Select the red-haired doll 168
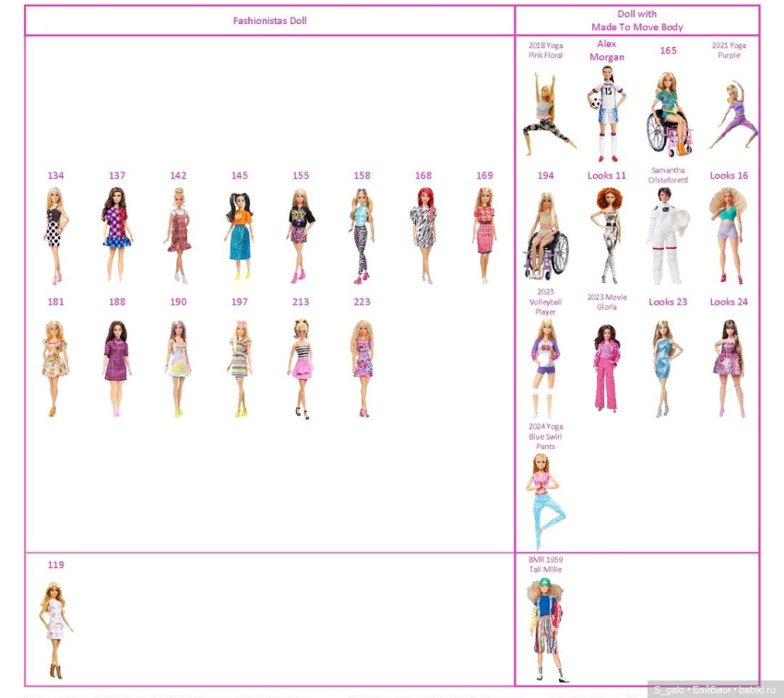 (x=423, y=234)
